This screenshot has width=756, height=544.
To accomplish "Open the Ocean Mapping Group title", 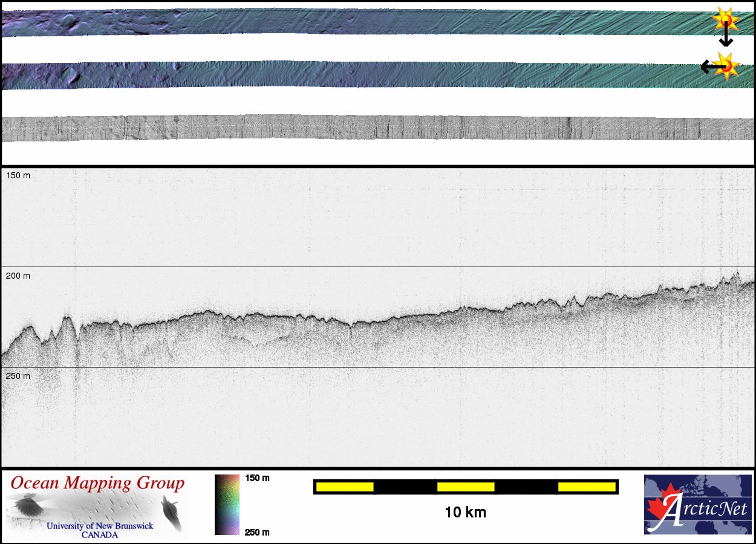I will coord(97,484).
